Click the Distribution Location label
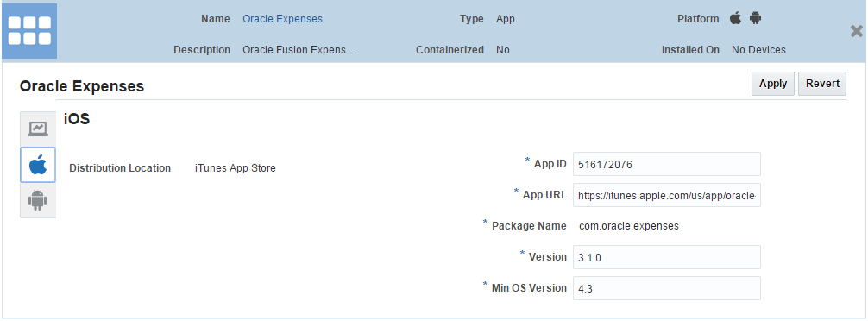868x321 pixels. (120, 168)
